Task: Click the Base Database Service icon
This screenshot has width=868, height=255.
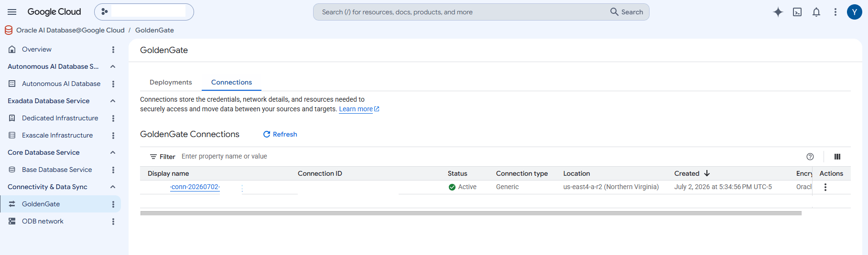Action: tap(12, 170)
